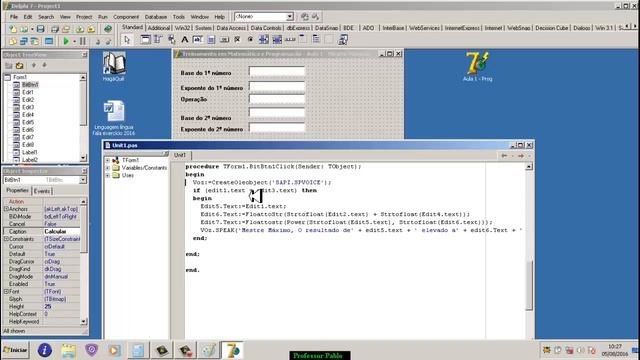Switch to the Additional palette tab
640x360 pixels.
click(x=159, y=28)
